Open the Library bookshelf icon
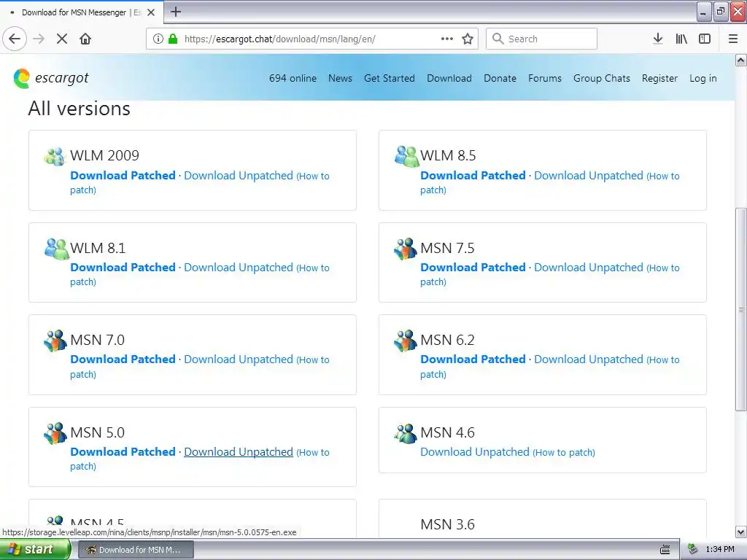The image size is (747, 560). pos(681,39)
